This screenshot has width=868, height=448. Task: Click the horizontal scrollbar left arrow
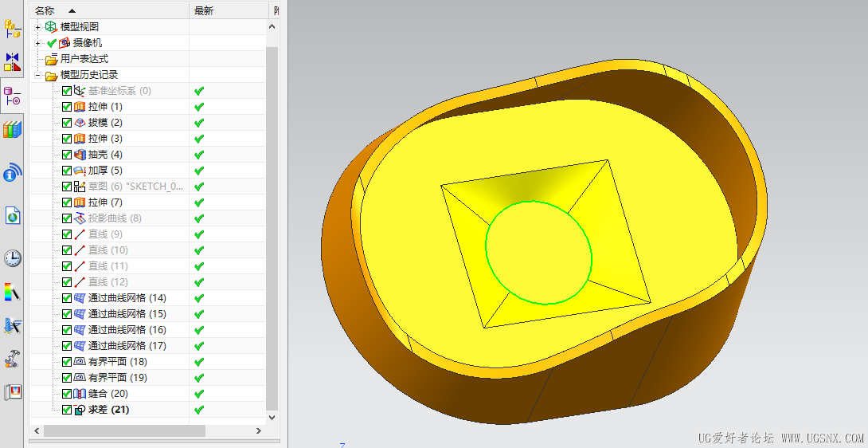(37, 430)
